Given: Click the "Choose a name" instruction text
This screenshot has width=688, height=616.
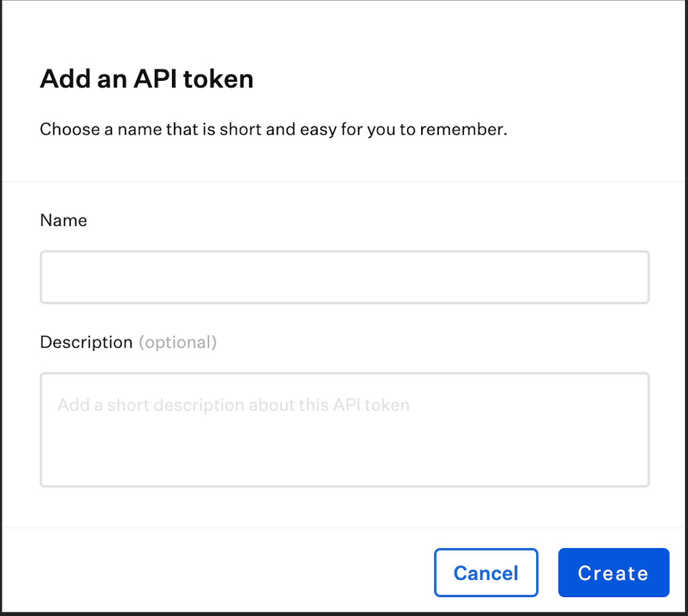Looking at the screenshot, I should [x=274, y=130].
